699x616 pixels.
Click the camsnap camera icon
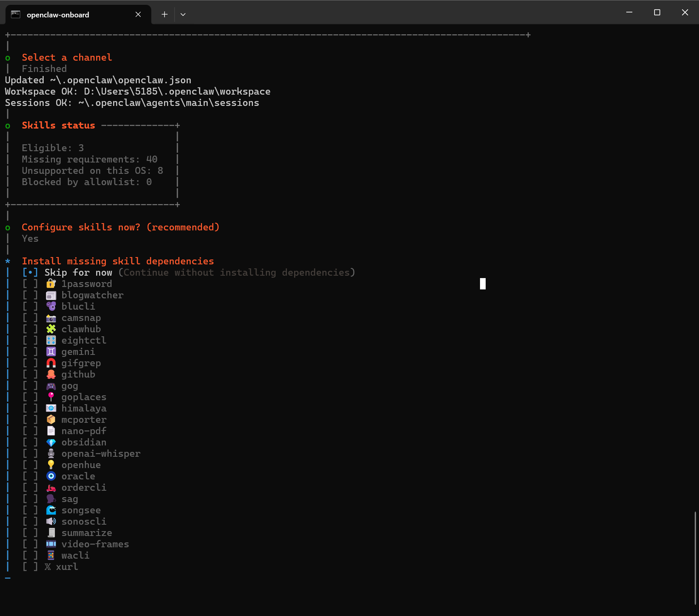[51, 318]
